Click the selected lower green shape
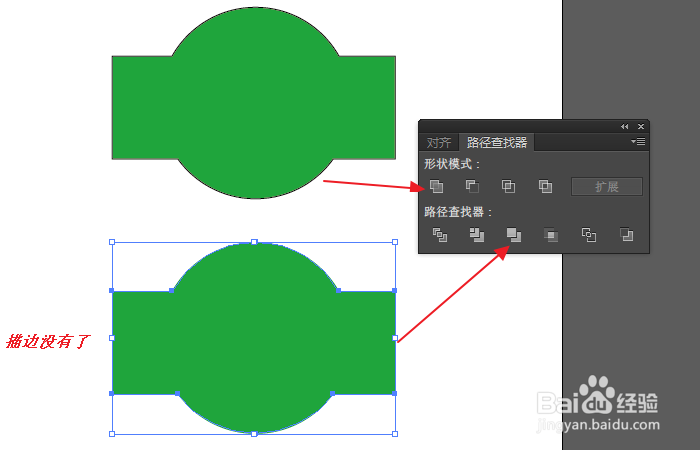The image size is (700, 450). coord(254,338)
